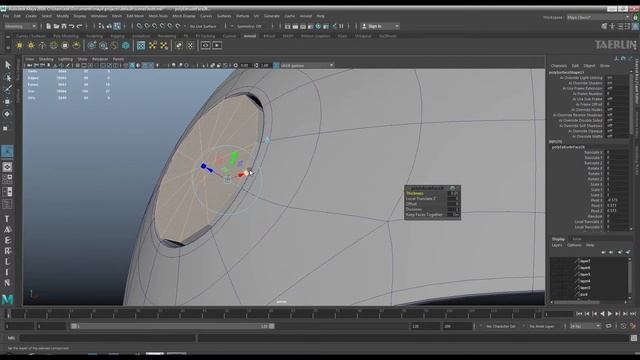
Task: Choose the Rotate tool in toolbox
Action: [x=7, y=114]
